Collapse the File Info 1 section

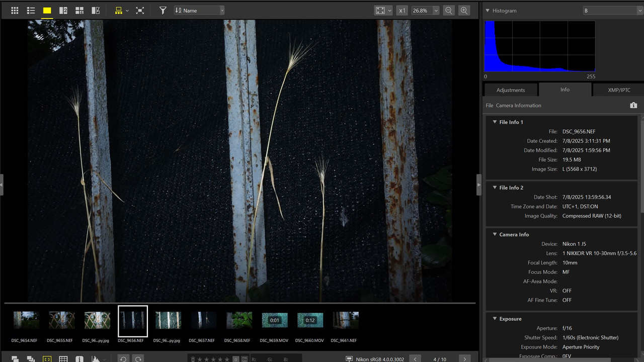(494, 122)
